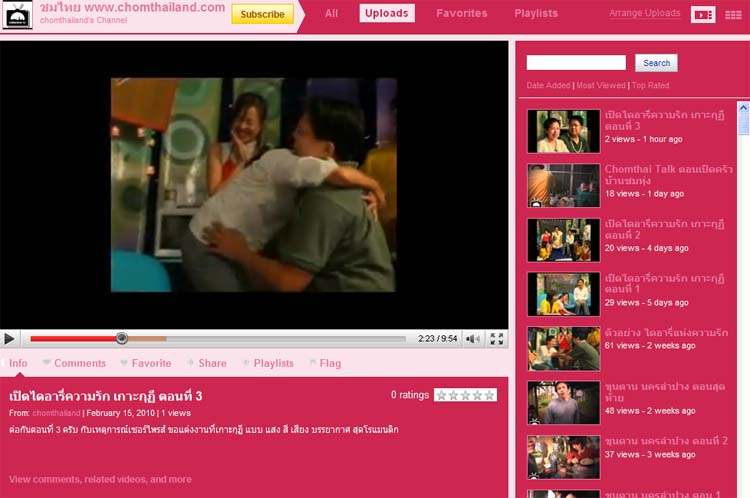Open title of video posted 4 days ago
The height and width of the screenshot is (498, 750).
tap(664, 229)
